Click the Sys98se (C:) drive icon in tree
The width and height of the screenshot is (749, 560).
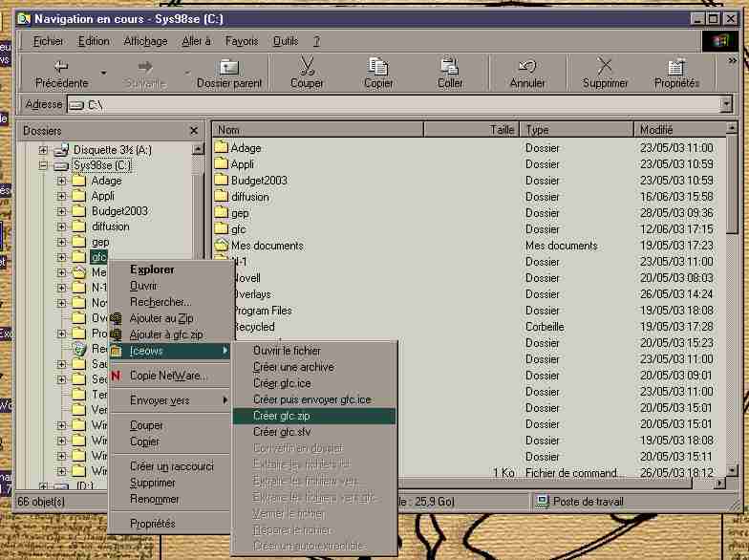point(61,165)
